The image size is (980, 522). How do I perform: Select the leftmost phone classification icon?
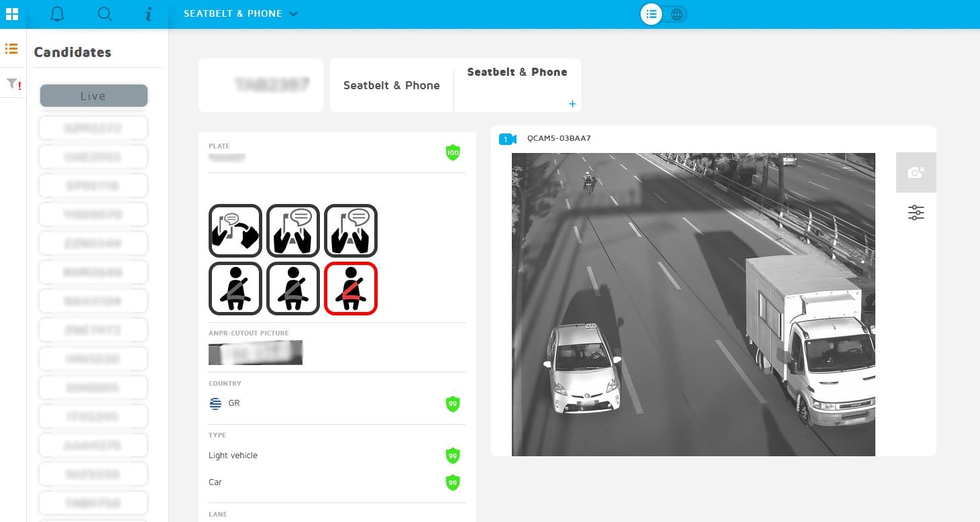[x=235, y=230]
